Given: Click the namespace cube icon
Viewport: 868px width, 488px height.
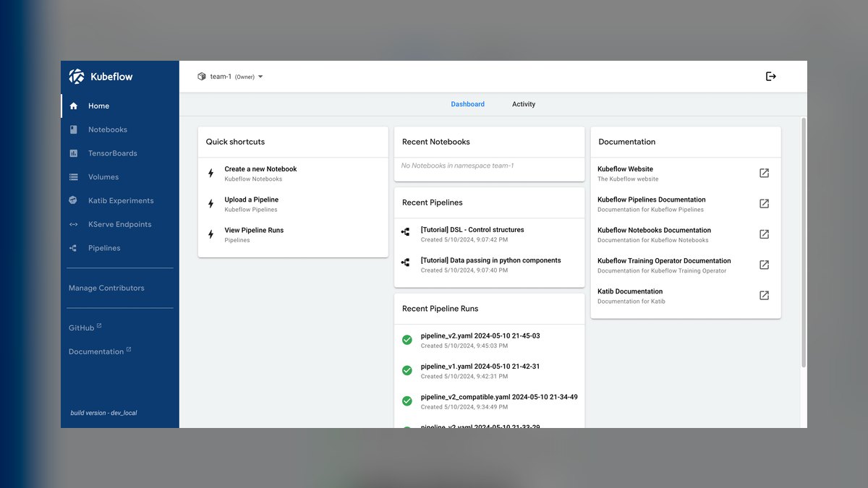Looking at the screenshot, I should point(202,77).
